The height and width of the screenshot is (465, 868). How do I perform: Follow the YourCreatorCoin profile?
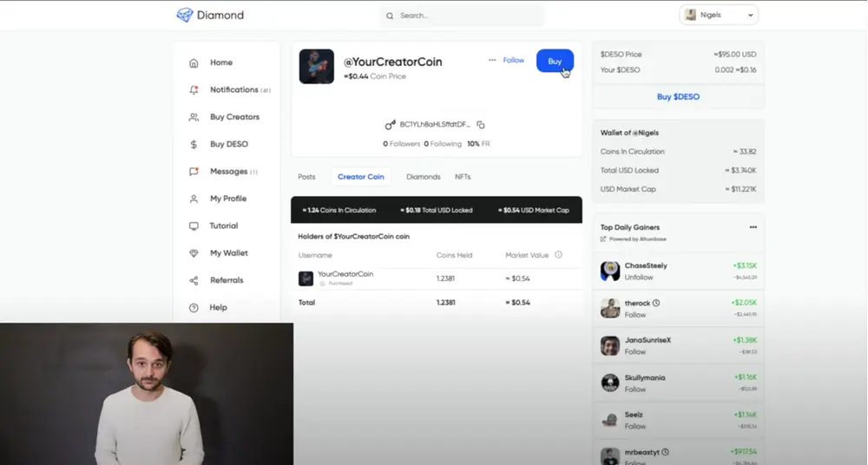click(x=513, y=61)
